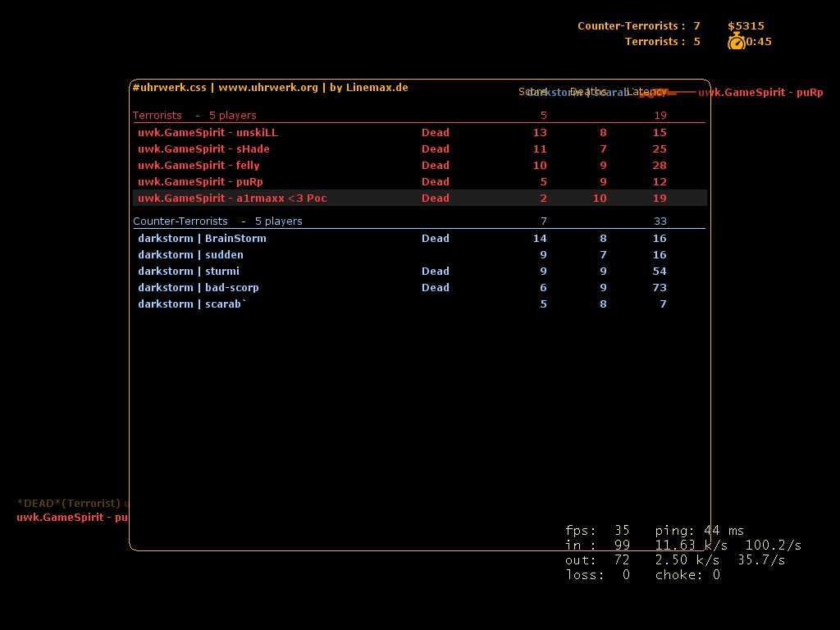Image resolution: width=840 pixels, height=630 pixels.
Task: Click darkstorm | scarab` player name
Action: coord(192,304)
